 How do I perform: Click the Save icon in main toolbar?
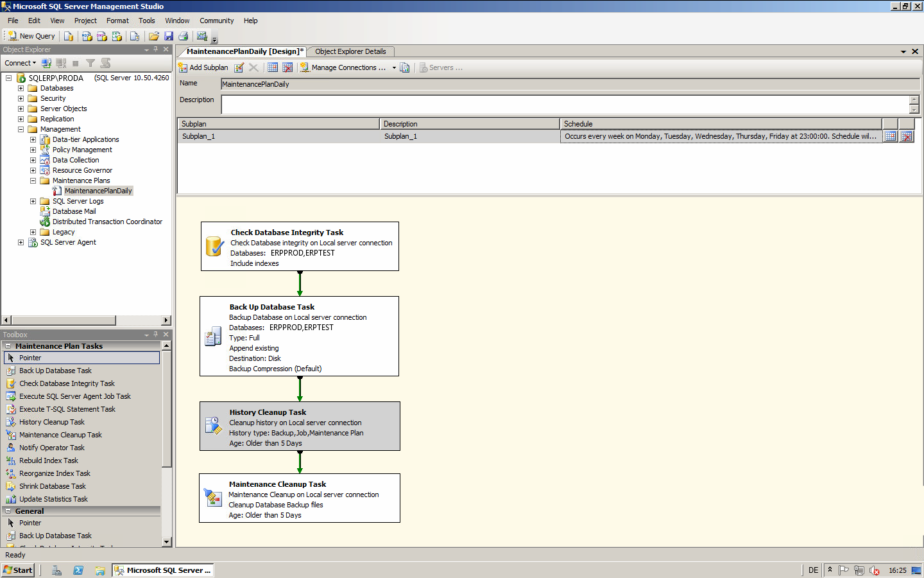coord(169,37)
